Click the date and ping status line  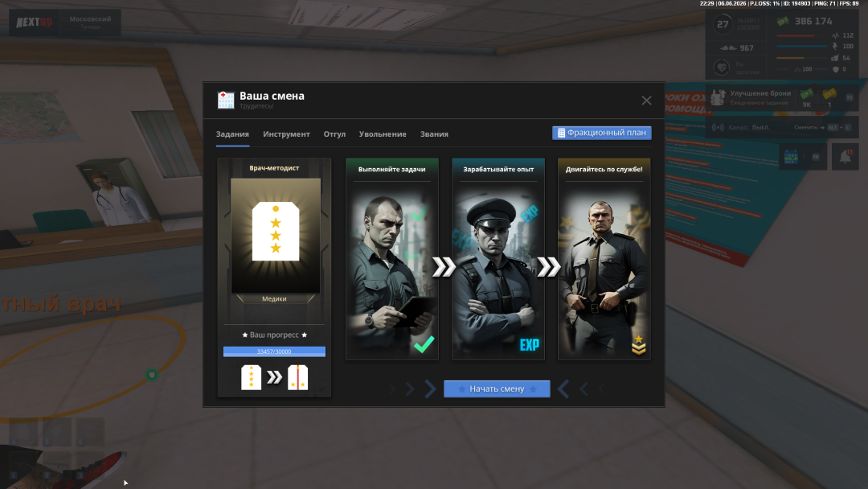coord(779,3)
